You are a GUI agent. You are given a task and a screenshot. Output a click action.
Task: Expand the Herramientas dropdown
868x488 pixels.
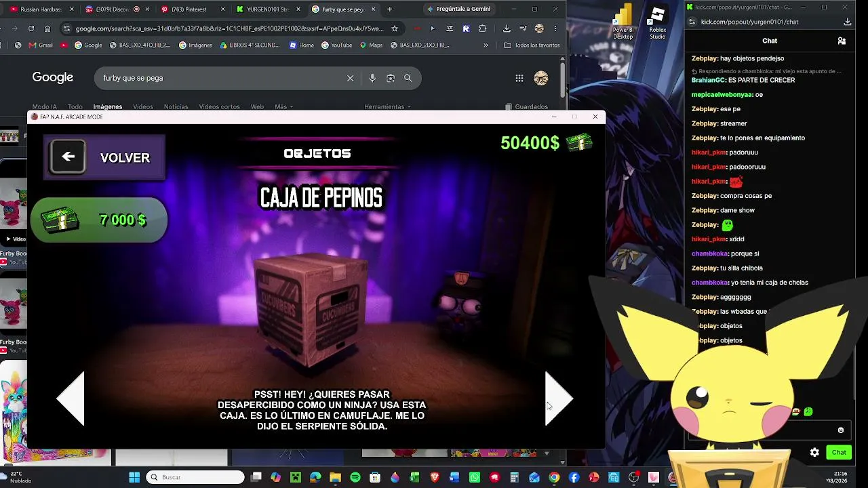pos(388,106)
